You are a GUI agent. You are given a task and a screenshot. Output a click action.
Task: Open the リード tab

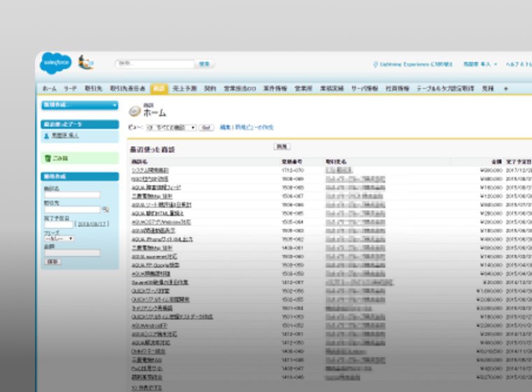pyautogui.click(x=70, y=89)
